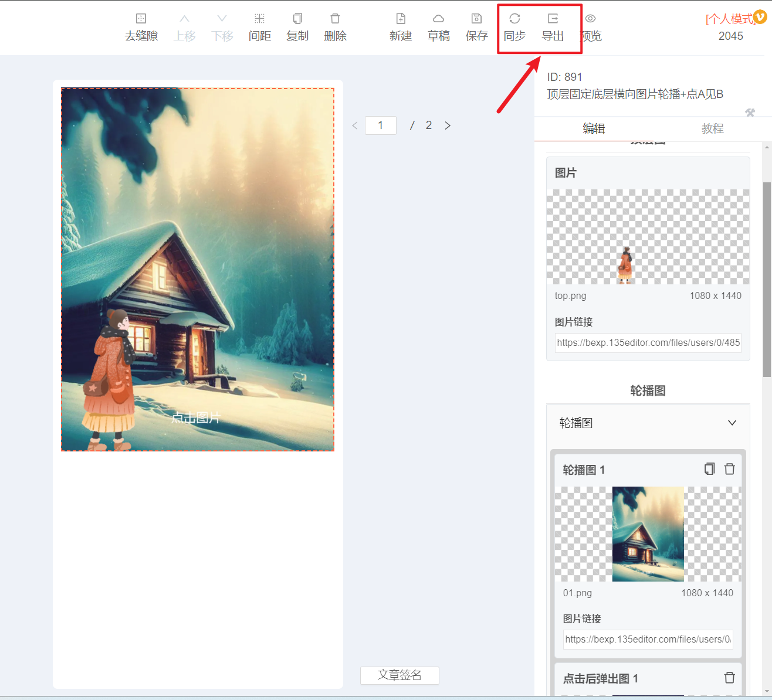
Task: Click the 下移 move-down icon
Action: tap(222, 19)
